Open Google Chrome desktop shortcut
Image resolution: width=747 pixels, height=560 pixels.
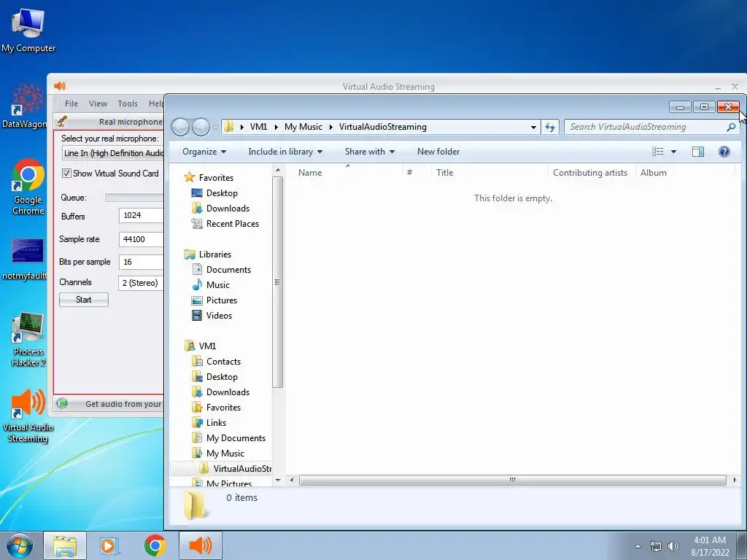[x=28, y=186]
